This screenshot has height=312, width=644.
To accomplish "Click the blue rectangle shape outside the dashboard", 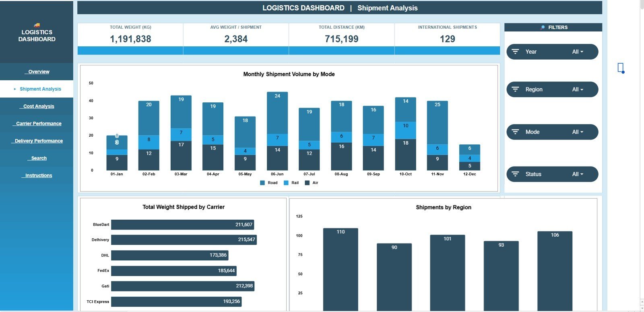I will 621,68.
